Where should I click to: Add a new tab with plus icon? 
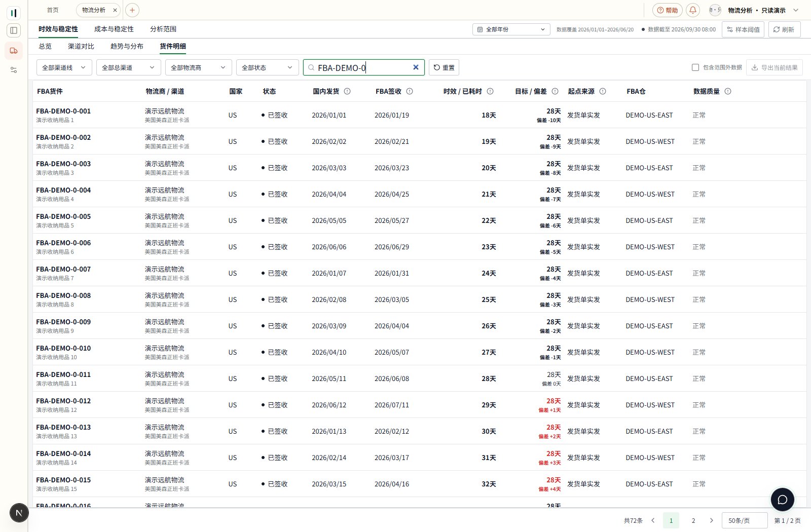(x=132, y=10)
